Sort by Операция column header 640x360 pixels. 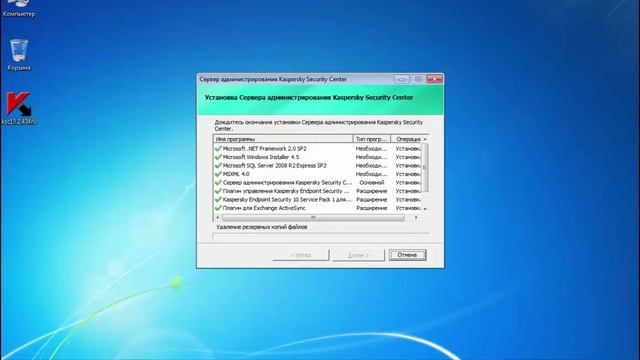407,139
